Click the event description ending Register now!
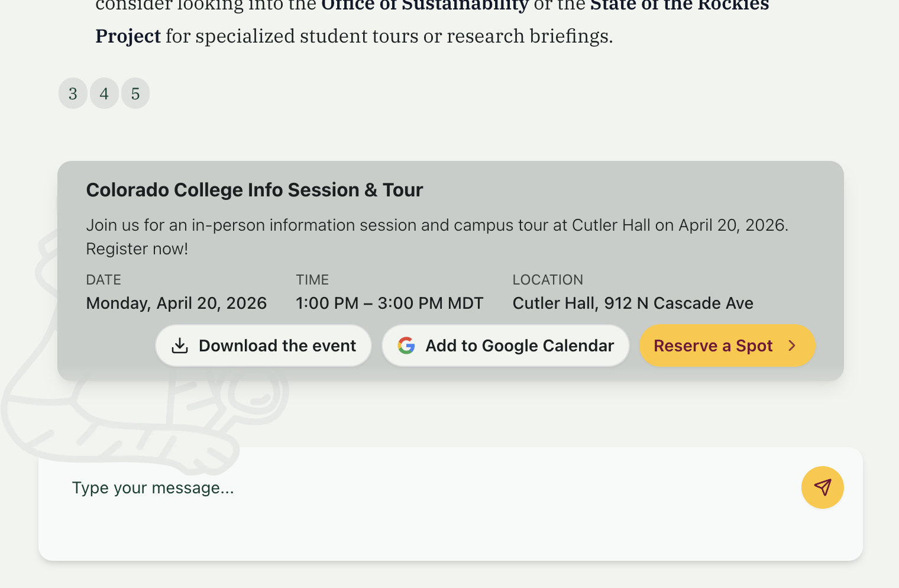The image size is (899, 588). (x=437, y=237)
